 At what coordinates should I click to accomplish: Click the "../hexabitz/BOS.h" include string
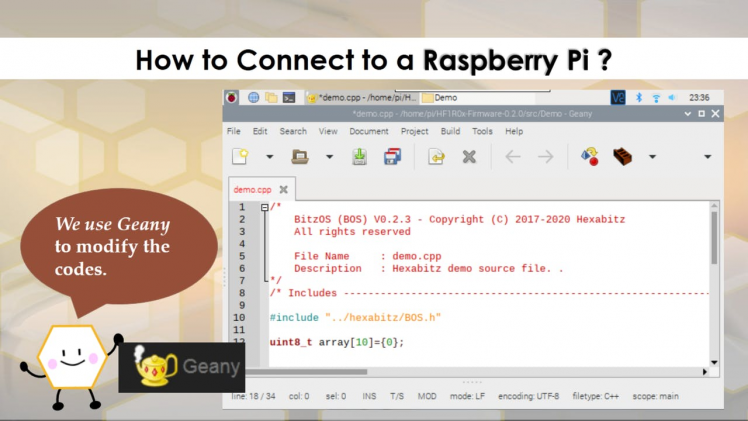[383, 318]
